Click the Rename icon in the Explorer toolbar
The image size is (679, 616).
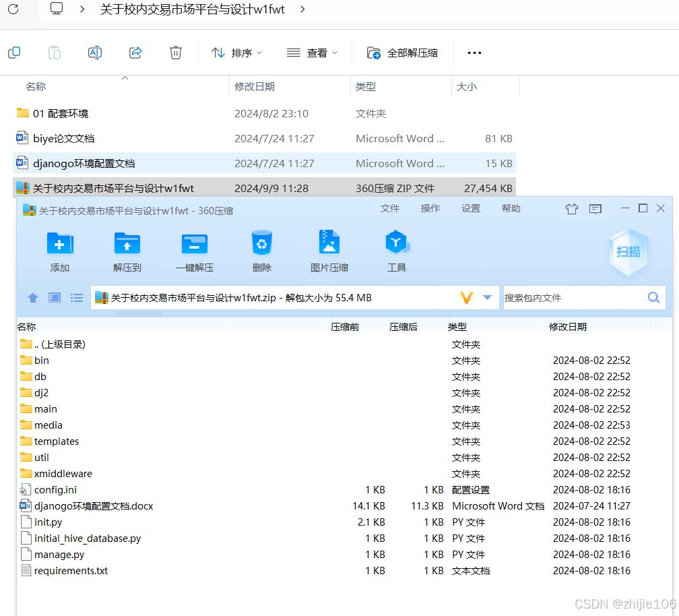[x=95, y=53]
